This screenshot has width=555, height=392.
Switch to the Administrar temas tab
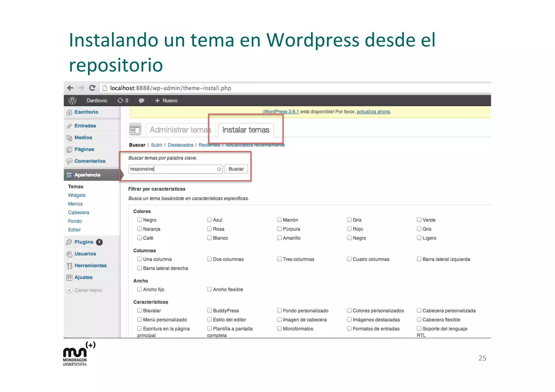click(180, 130)
